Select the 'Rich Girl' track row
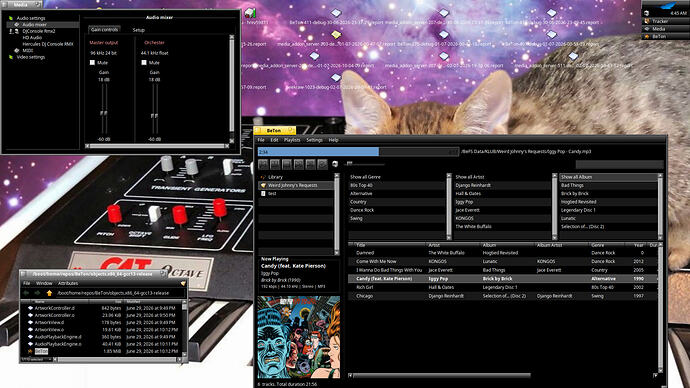This screenshot has width=690, height=388. [x=503, y=287]
